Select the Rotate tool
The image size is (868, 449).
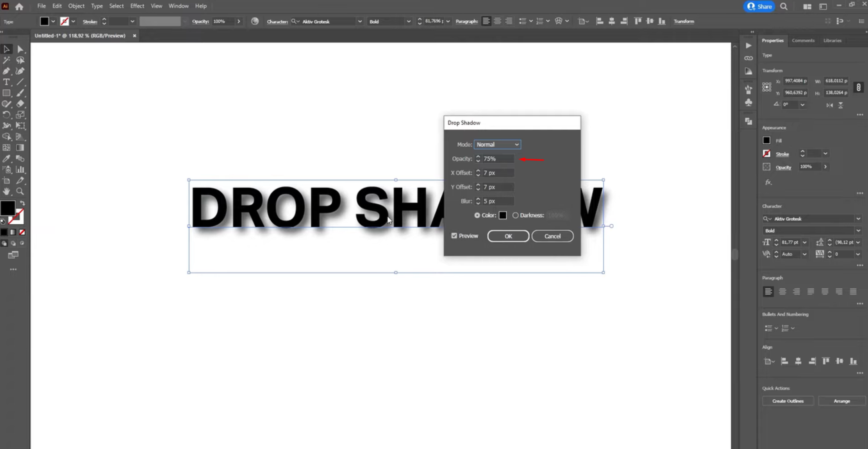click(6, 115)
